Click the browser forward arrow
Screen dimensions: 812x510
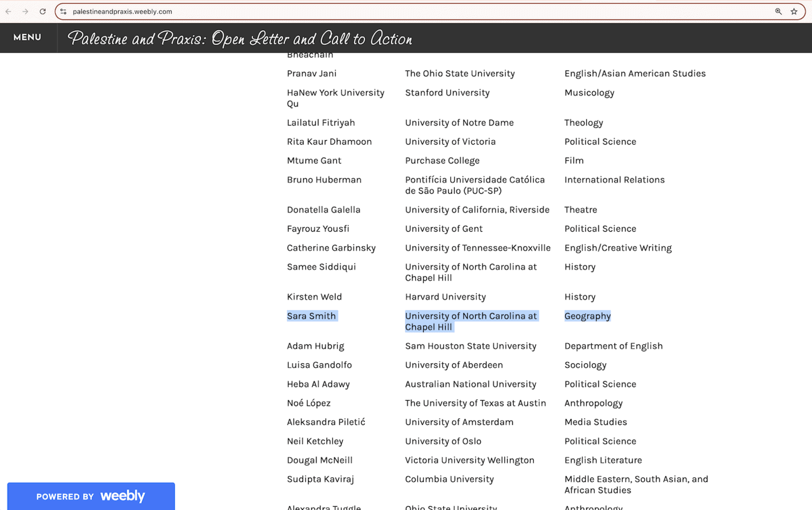[25, 12]
